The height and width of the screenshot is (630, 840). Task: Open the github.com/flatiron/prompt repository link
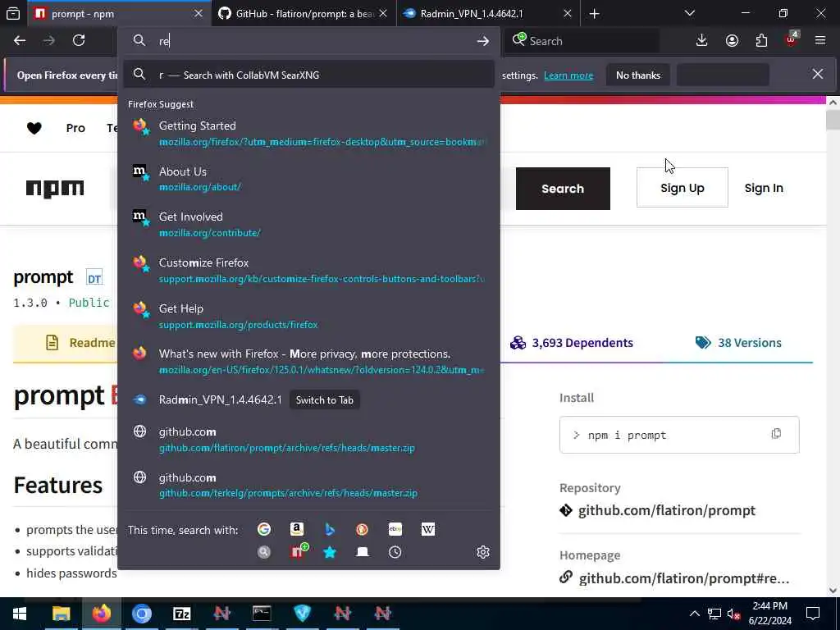(x=666, y=510)
